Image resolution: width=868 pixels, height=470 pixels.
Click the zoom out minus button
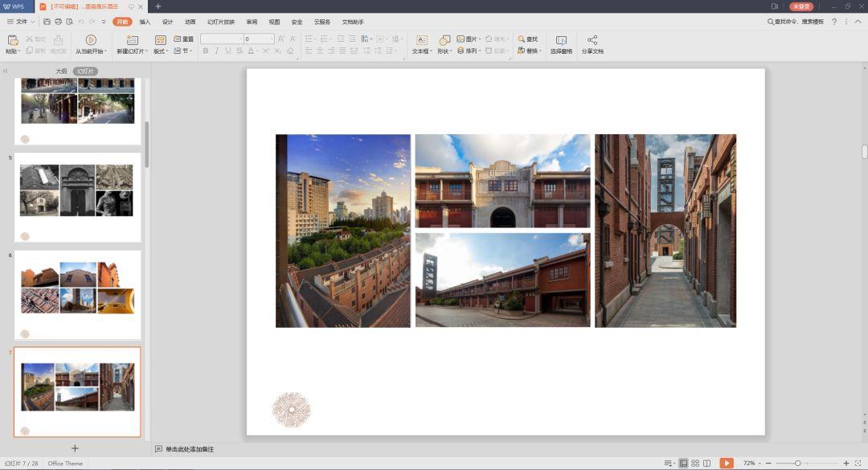(x=768, y=463)
